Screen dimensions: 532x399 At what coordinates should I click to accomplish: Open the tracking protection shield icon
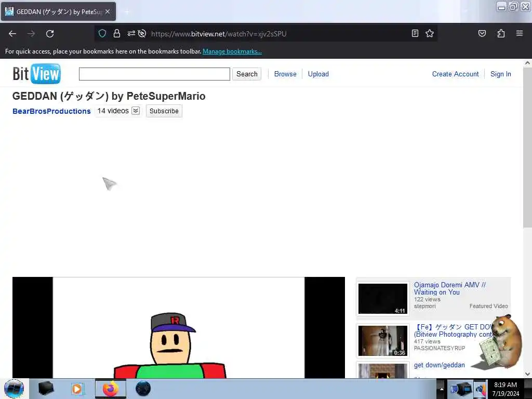coord(102,33)
